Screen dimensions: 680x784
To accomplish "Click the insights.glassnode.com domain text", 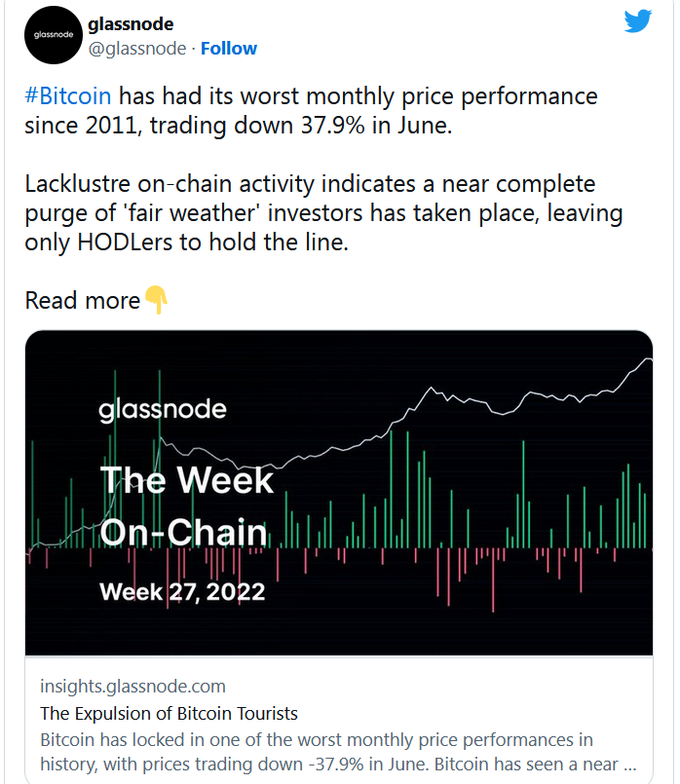I will pos(132,686).
